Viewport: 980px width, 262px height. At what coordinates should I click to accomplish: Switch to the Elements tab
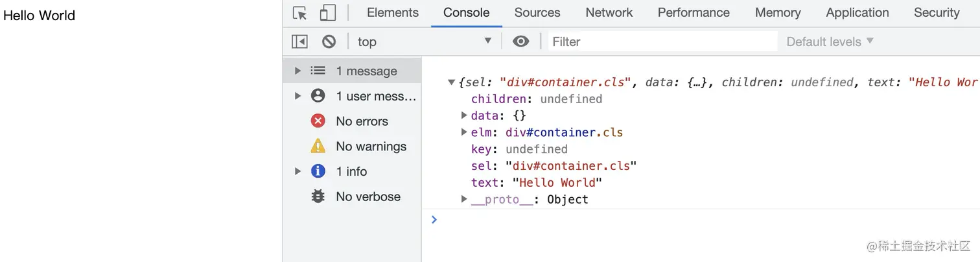tap(393, 13)
